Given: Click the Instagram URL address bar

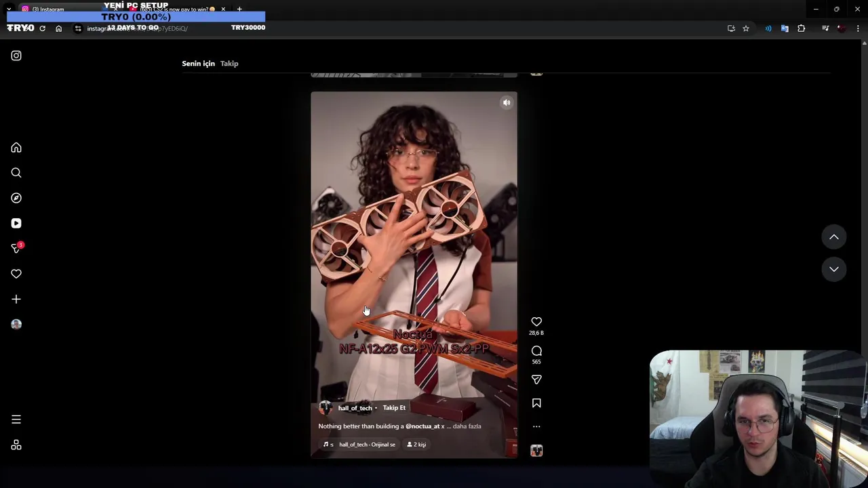Looking at the screenshot, I should pos(400,28).
